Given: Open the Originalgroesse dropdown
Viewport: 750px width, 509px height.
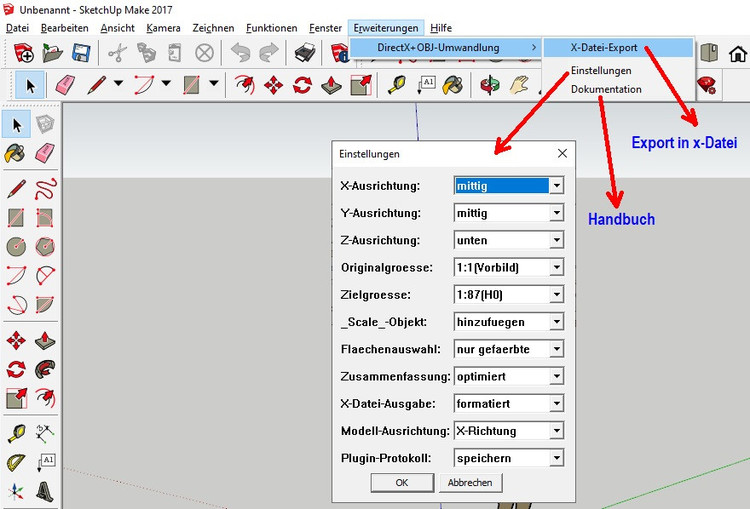Looking at the screenshot, I should pos(556,267).
